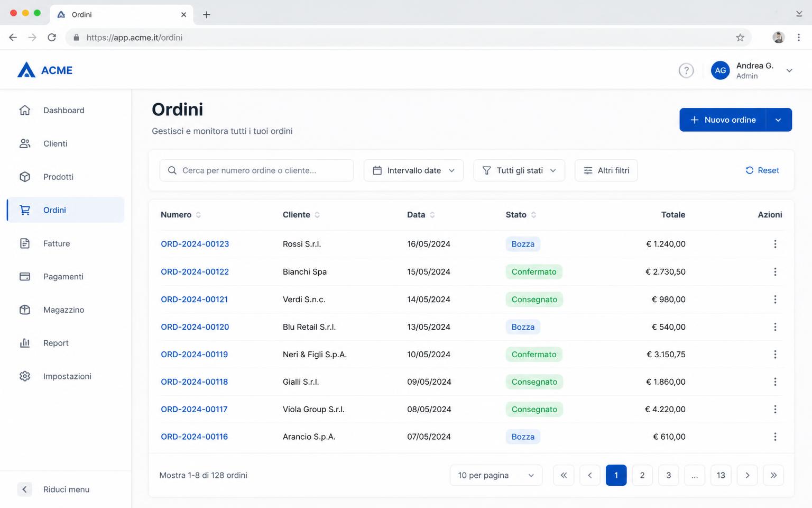Viewport: 812px width, 508px height.
Task: Open actions menu for ORD-2024-00121
Action: coord(775,300)
